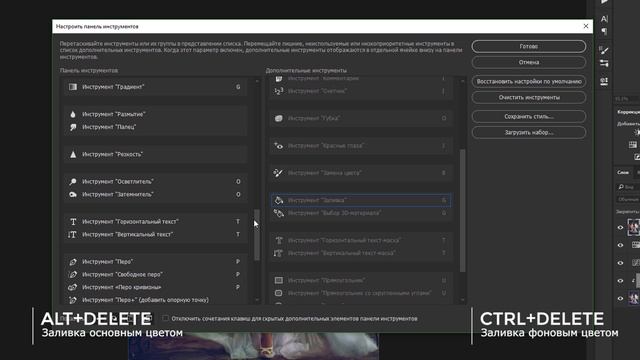Image resolution: width=640 pixels, height=360 pixels.
Task: Open the Character panel icon in Photoshop dock
Action: (604, 19)
